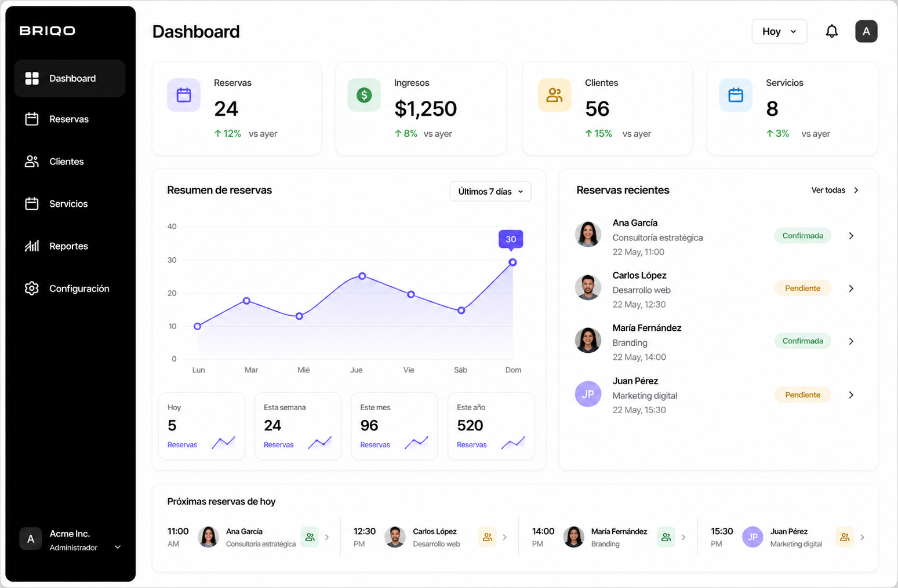898x588 pixels.
Task: Click the green client icon beside Consultoría estratégica
Action: coord(310,537)
